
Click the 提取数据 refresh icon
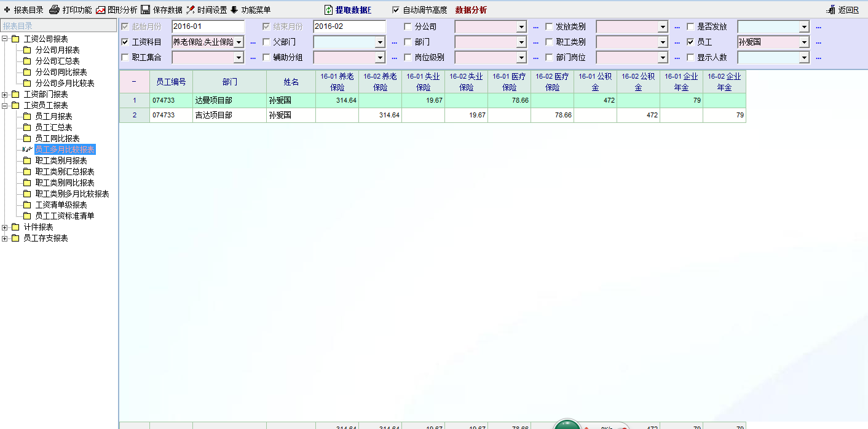329,10
